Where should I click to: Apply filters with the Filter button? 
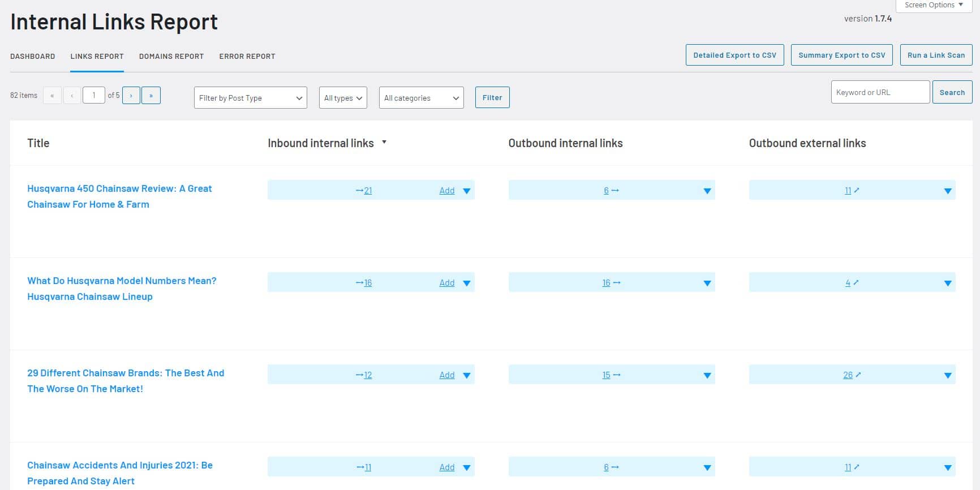click(x=492, y=97)
